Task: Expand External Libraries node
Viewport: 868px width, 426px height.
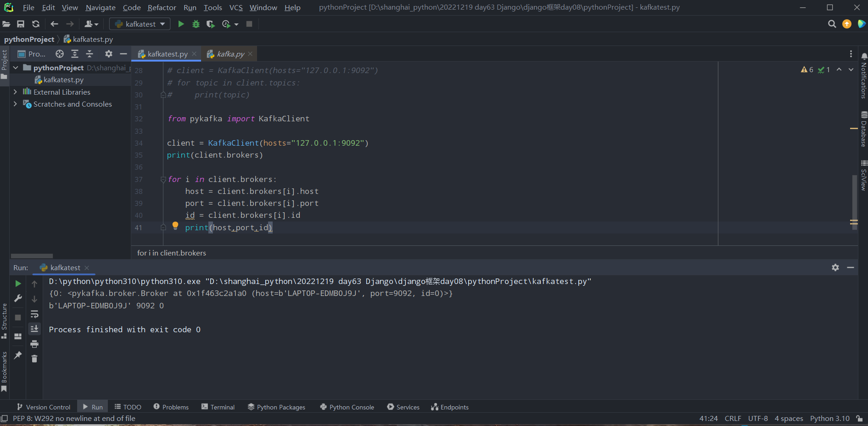Action: point(15,92)
